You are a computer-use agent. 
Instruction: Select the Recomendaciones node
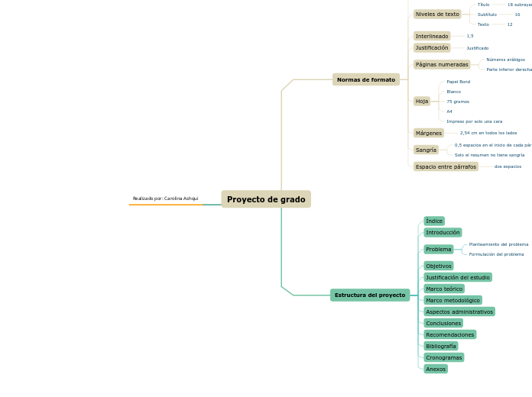coord(450,334)
